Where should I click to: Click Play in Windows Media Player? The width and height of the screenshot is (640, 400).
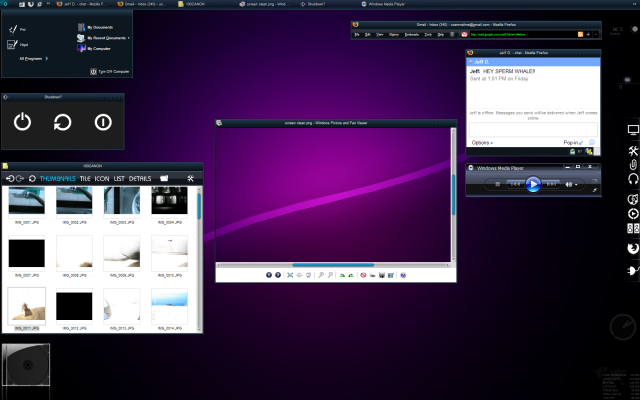532,184
